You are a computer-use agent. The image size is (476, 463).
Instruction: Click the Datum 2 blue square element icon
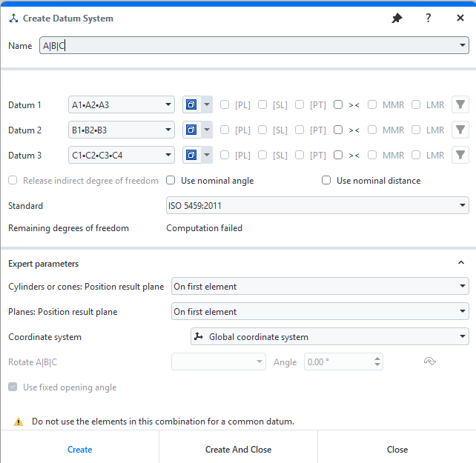point(191,130)
